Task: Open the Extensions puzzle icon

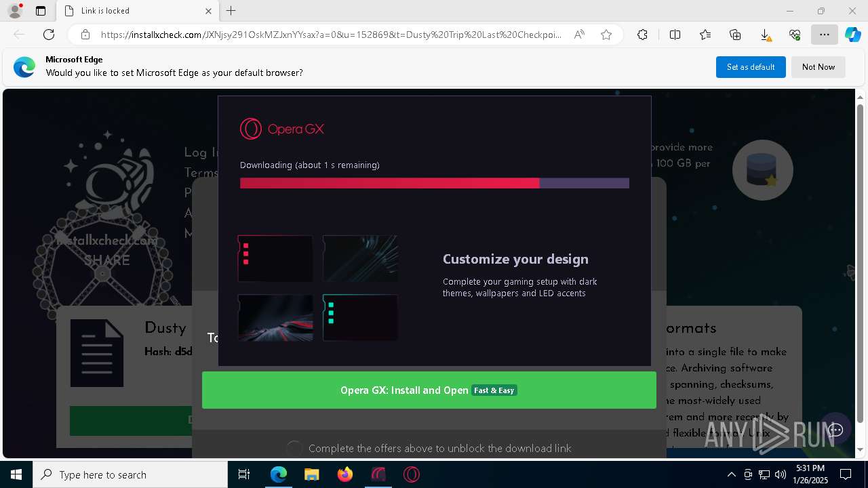Action: click(642, 35)
